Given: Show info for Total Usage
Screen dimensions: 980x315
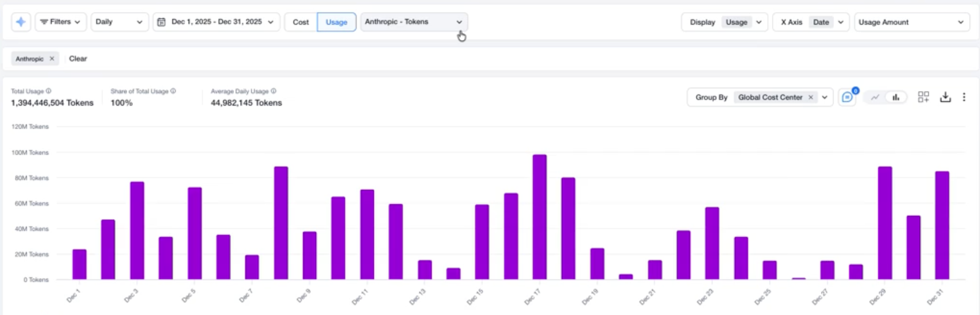Looking at the screenshot, I should coord(49,91).
